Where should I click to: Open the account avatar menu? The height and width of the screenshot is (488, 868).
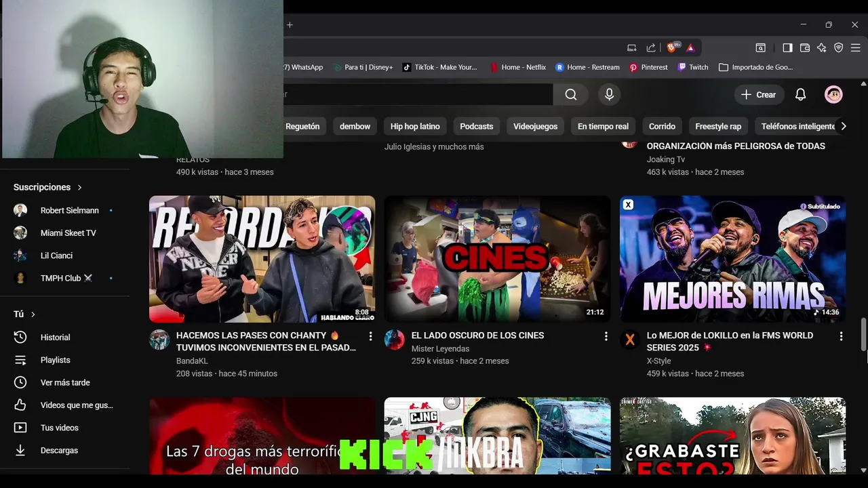tap(833, 95)
